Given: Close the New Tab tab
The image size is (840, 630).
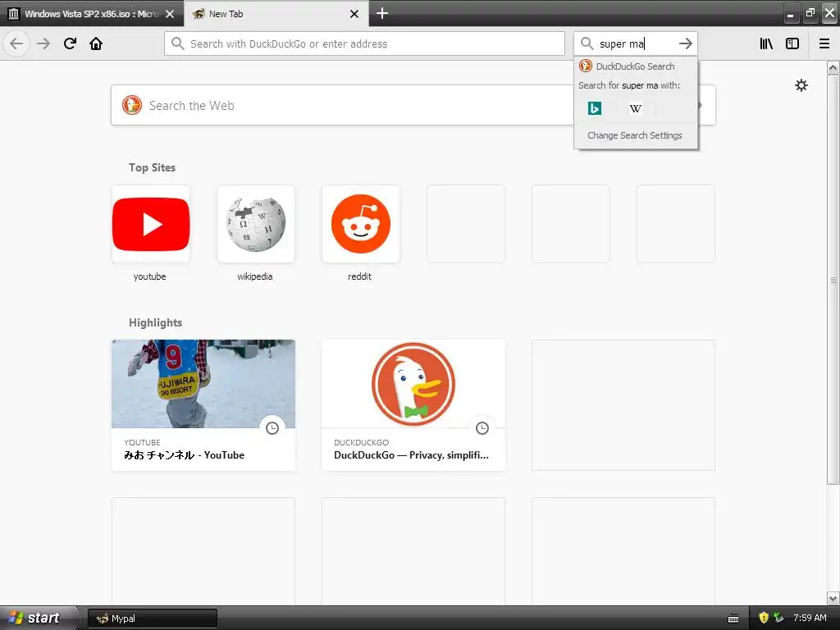Looking at the screenshot, I should 354,14.
